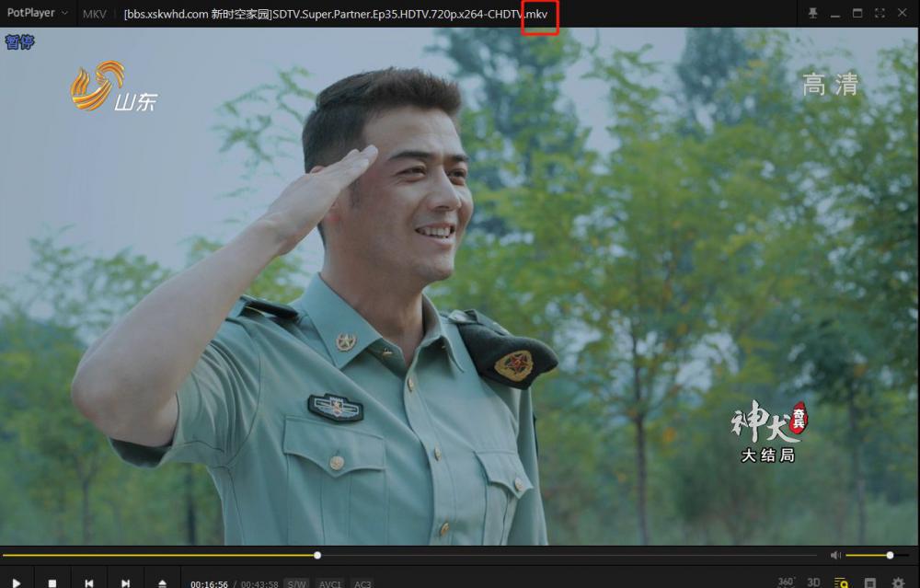Open the playlist panel toggle icon
The width and height of the screenshot is (920, 588).
point(870,582)
